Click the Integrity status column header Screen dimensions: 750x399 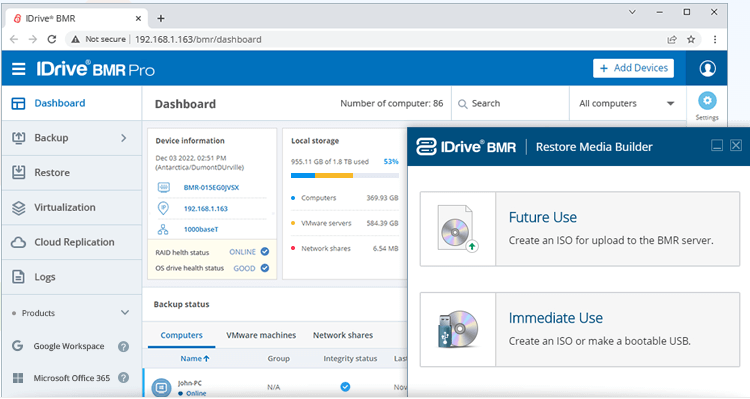(350, 358)
